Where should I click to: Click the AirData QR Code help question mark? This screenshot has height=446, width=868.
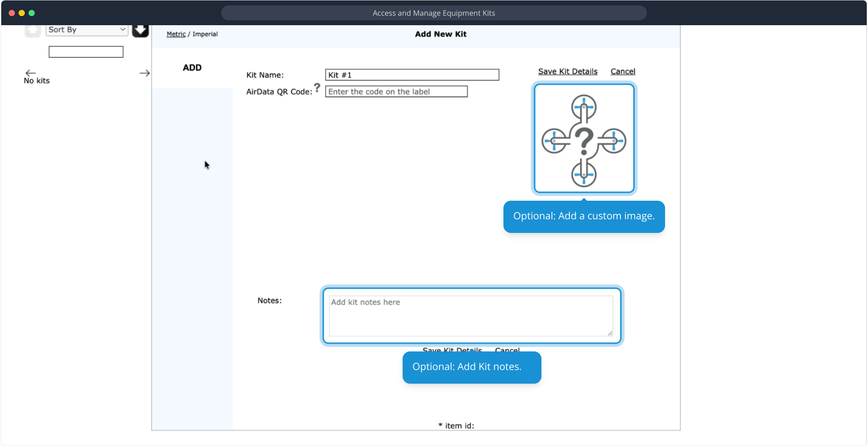(317, 88)
